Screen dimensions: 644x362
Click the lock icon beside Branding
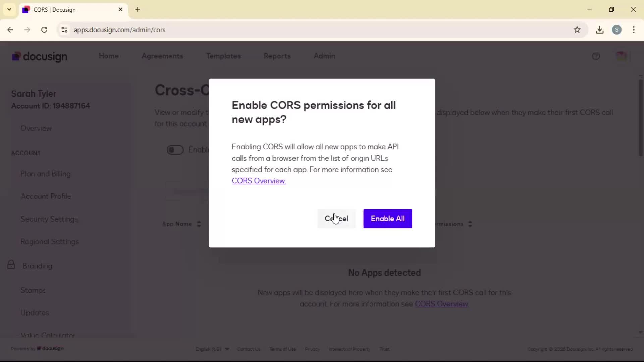(x=11, y=265)
